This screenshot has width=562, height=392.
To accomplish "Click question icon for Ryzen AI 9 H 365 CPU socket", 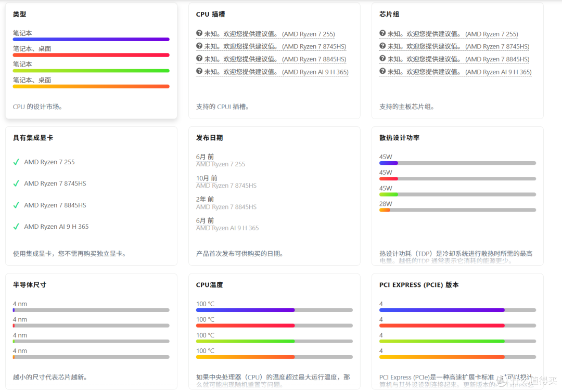I will pyautogui.click(x=199, y=71).
